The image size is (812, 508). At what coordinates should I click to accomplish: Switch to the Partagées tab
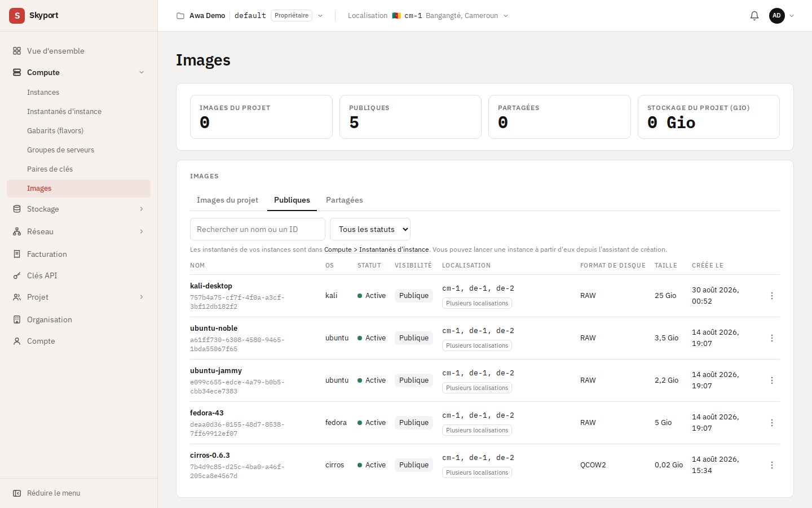(x=345, y=200)
